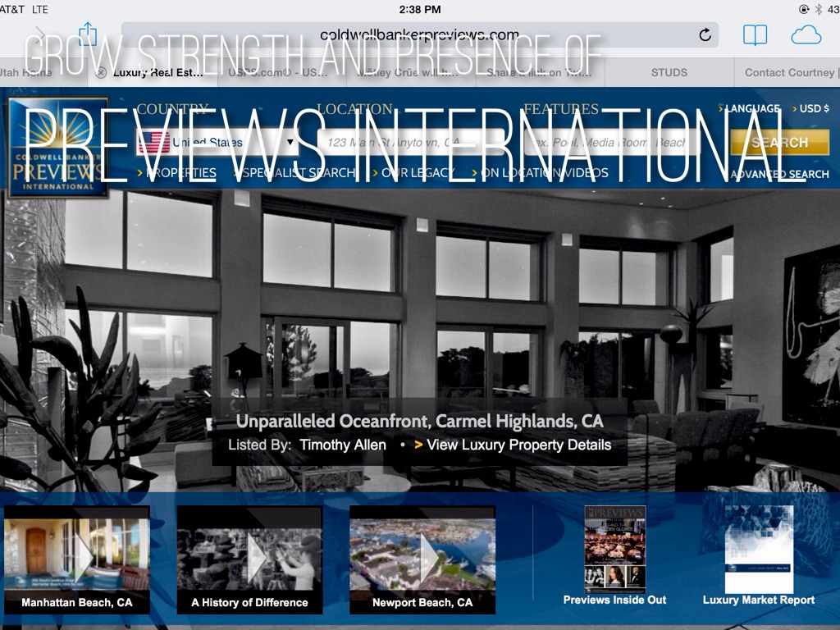Play the Manhattan Beach, CA video
Screen dimensions: 840x630
pyautogui.click(x=77, y=559)
